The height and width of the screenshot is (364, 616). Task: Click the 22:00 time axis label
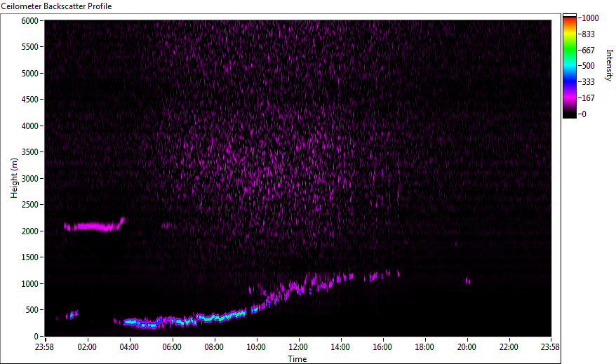pyautogui.click(x=509, y=347)
